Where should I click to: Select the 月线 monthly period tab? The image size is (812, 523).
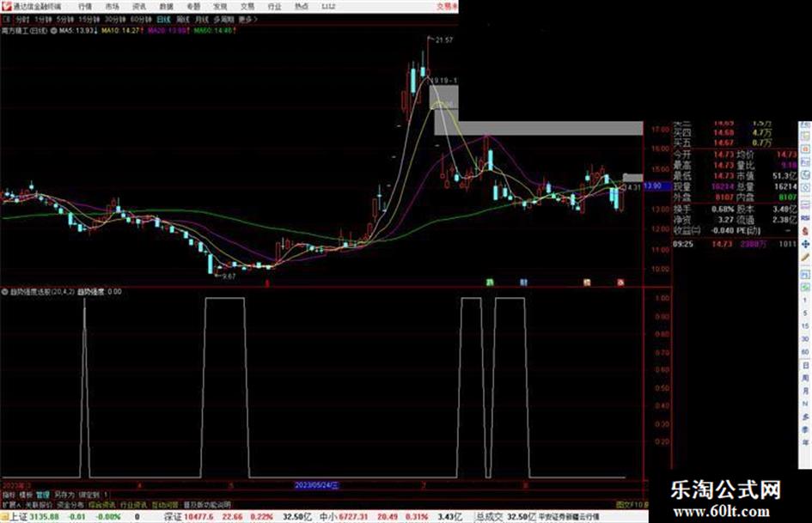201,19
